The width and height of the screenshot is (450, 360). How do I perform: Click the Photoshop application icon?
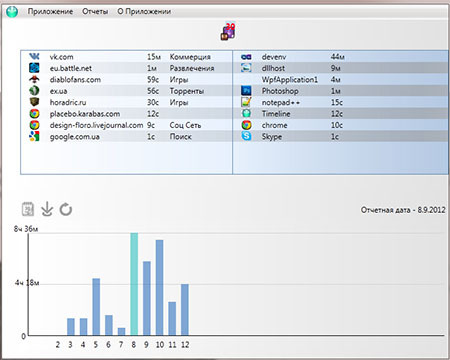pos(246,91)
